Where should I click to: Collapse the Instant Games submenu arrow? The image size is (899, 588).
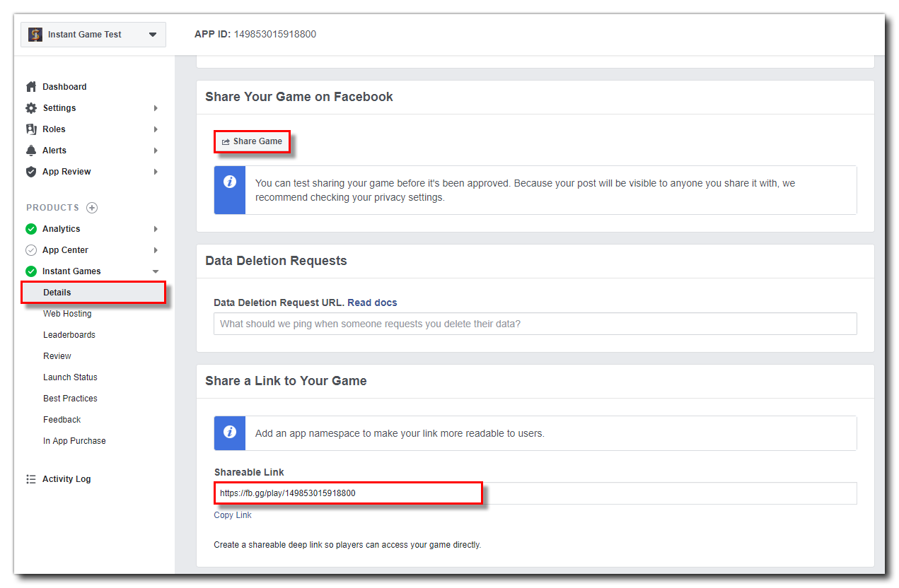(156, 271)
